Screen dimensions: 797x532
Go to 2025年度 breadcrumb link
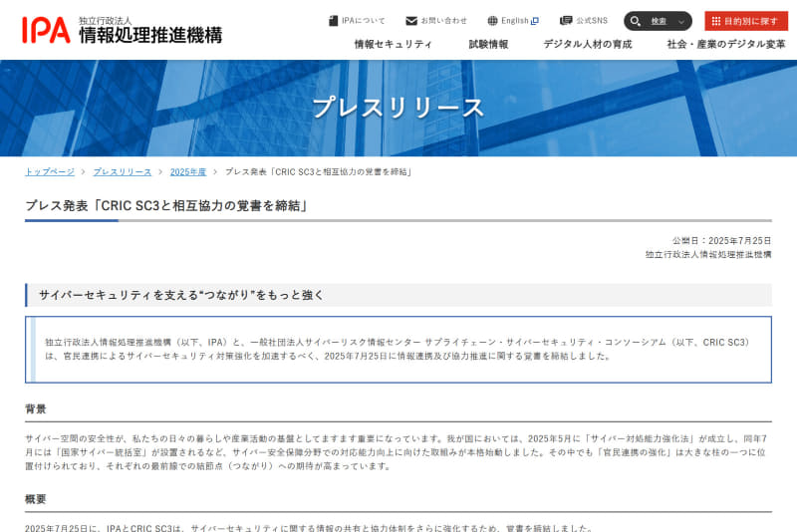tap(188, 172)
